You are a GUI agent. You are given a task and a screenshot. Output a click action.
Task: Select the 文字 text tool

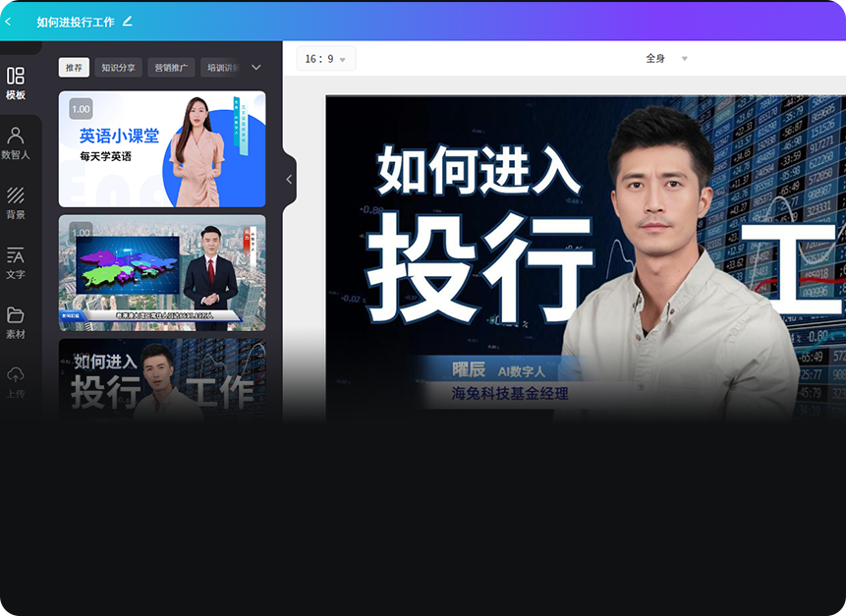click(16, 262)
